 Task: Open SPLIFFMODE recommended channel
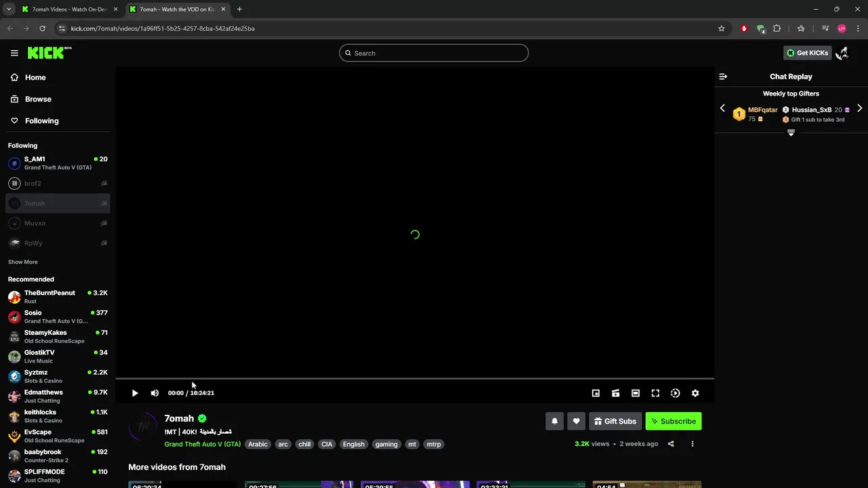pos(58,476)
